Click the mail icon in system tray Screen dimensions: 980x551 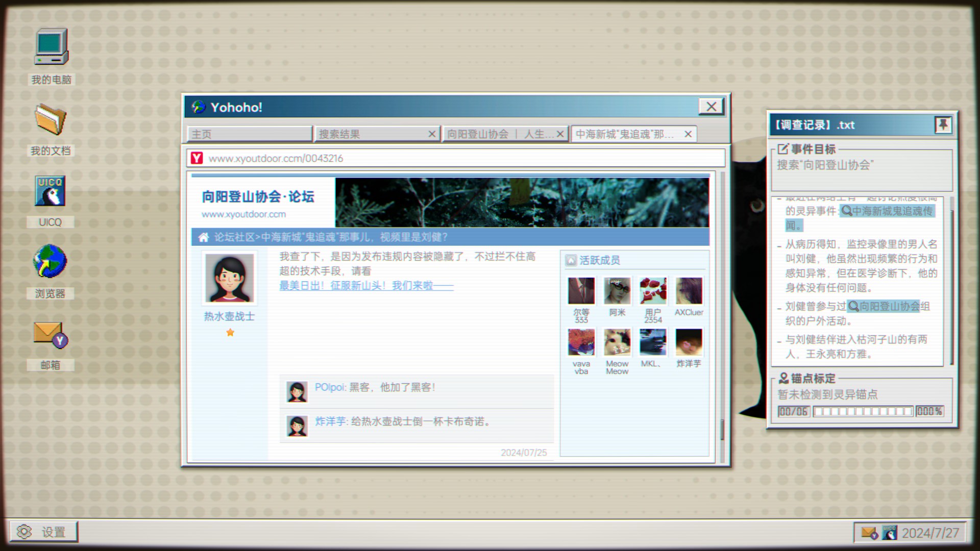869,533
